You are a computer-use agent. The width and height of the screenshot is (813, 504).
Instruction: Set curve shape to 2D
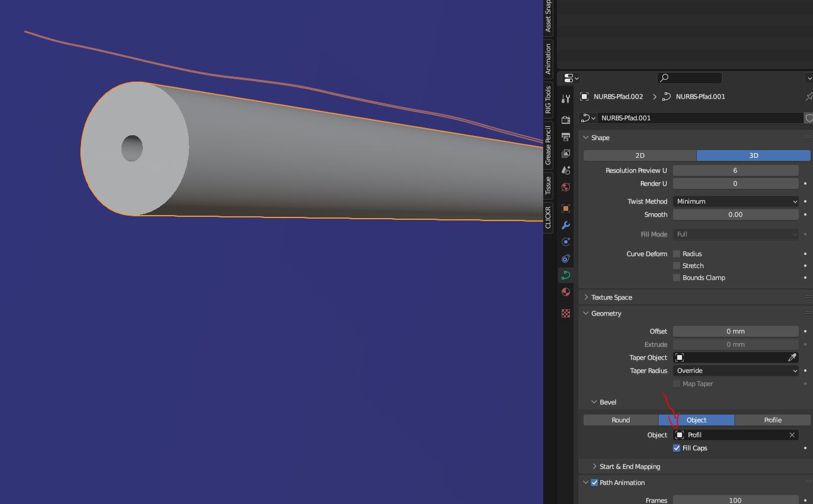pyautogui.click(x=640, y=155)
